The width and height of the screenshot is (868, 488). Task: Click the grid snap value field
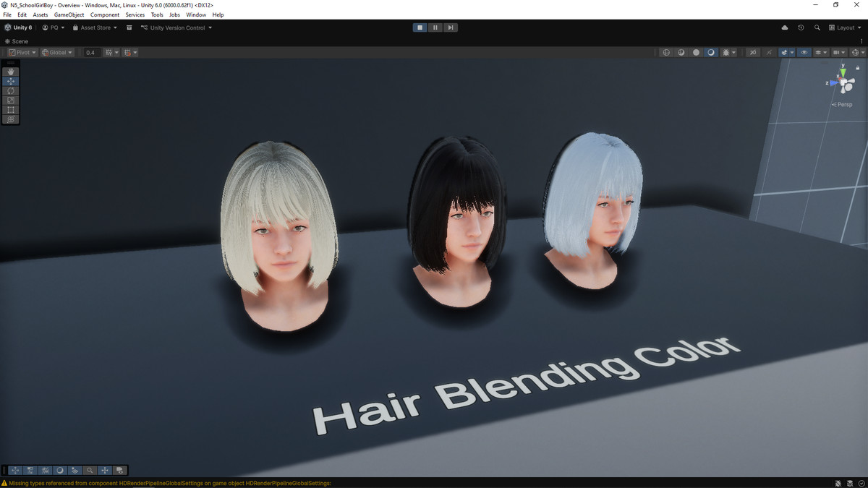[91, 53]
